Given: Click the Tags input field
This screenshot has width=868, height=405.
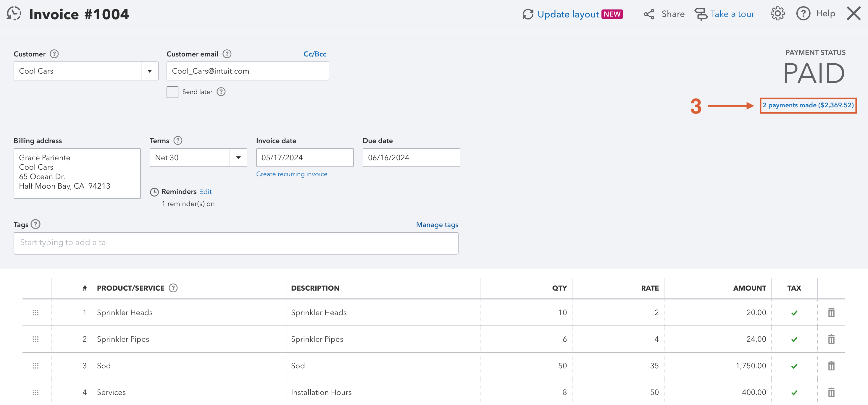Looking at the screenshot, I should (236, 243).
